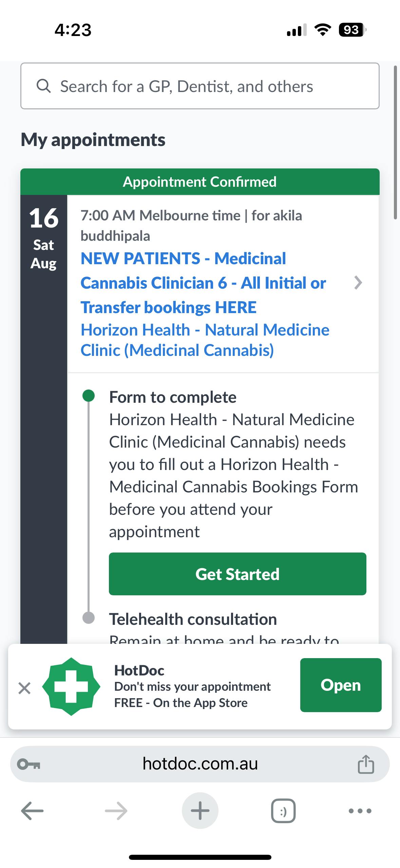The width and height of the screenshot is (400, 868).
Task: Tap the share icon in address bar
Action: click(366, 764)
